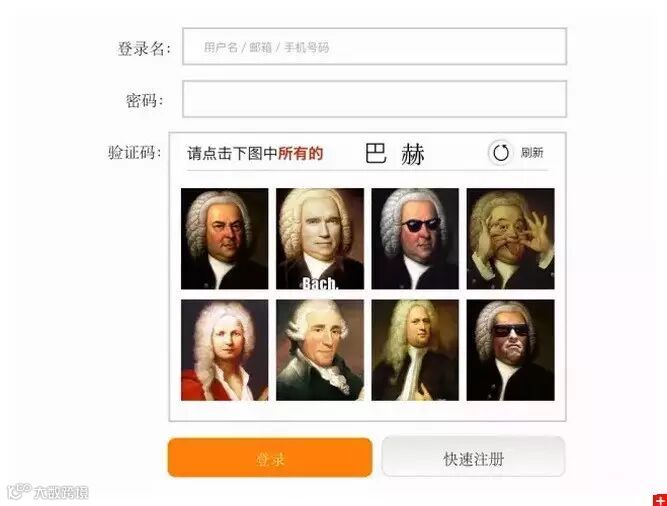The height and width of the screenshot is (506, 667).
Task: Focus the 登录名 username input field
Action: (x=374, y=46)
